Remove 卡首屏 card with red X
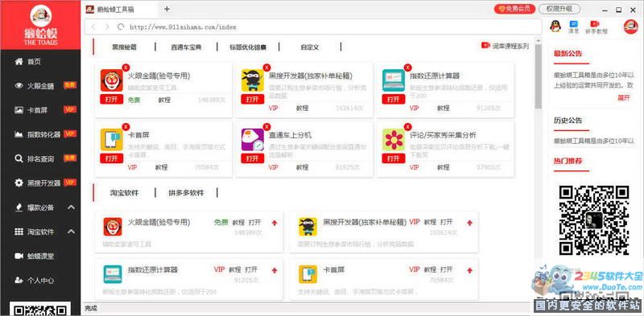 click(x=126, y=127)
